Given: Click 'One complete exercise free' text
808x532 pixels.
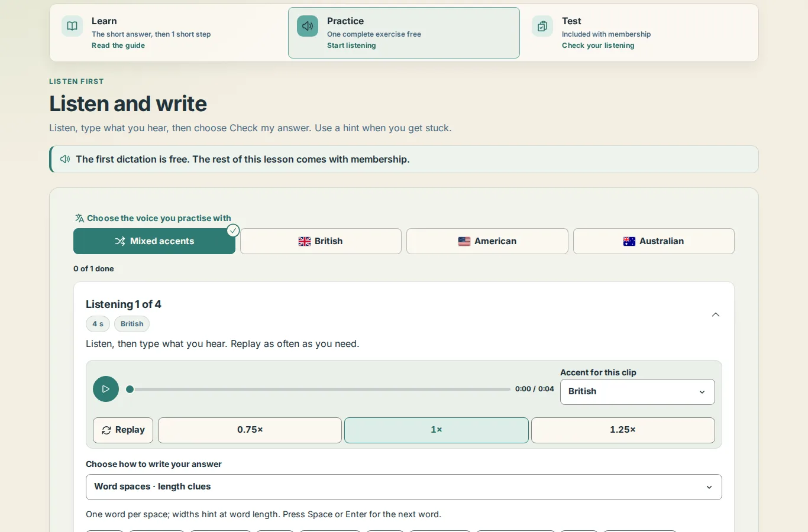Looking at the screenshot, I should [374, 34].
